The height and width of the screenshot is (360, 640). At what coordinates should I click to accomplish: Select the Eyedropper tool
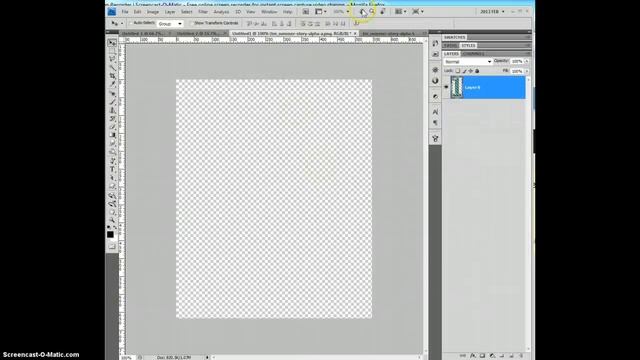point(112,84)
